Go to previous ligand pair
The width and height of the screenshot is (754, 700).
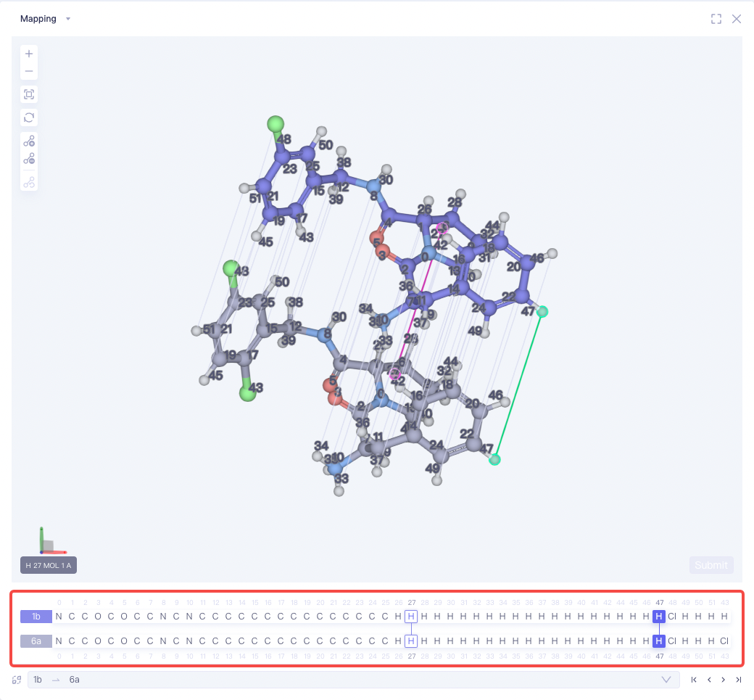(x=709, y=680)
